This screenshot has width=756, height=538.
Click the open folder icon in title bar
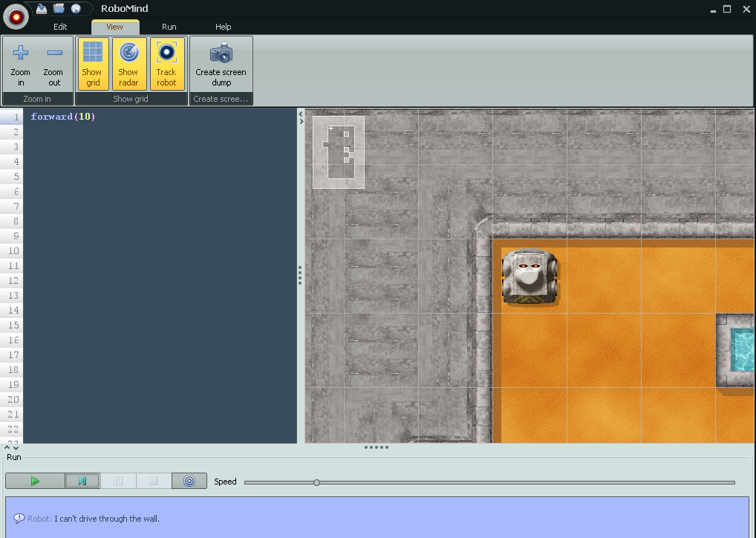(59, 8)
